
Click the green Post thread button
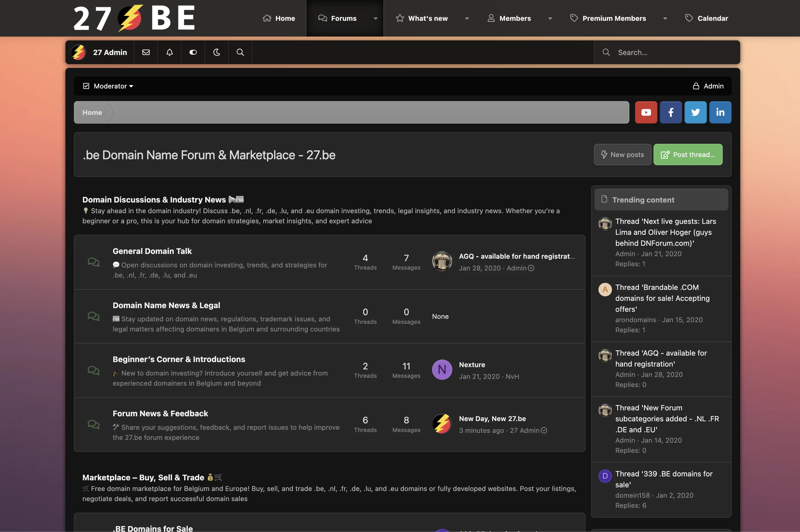click(x=688, y=154)
